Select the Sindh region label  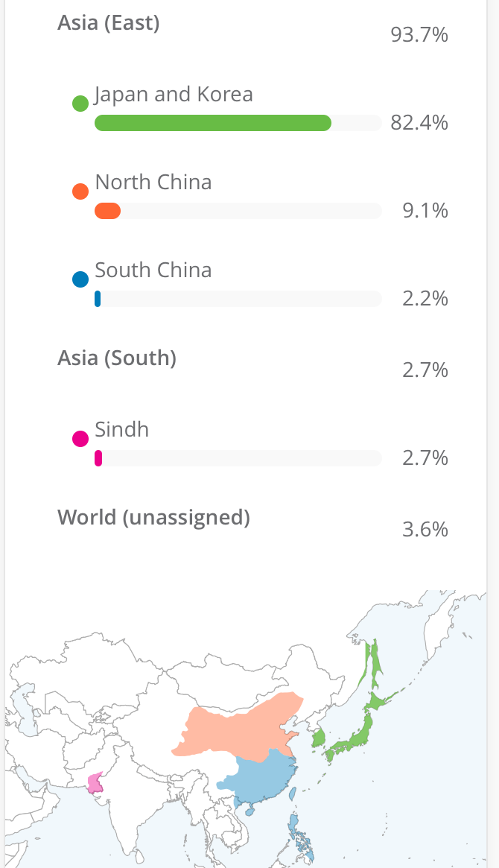(x=121, y=430)
